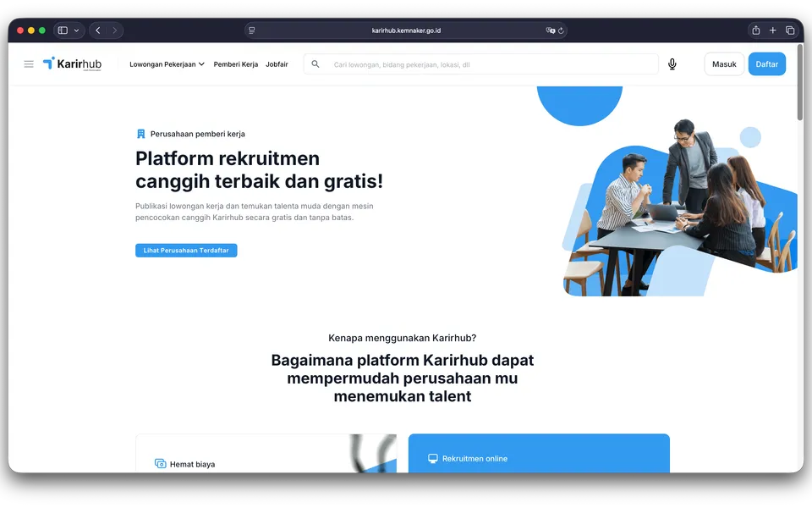
Task: Click the page vertical scrollbar
Action: tap(800, 83)
